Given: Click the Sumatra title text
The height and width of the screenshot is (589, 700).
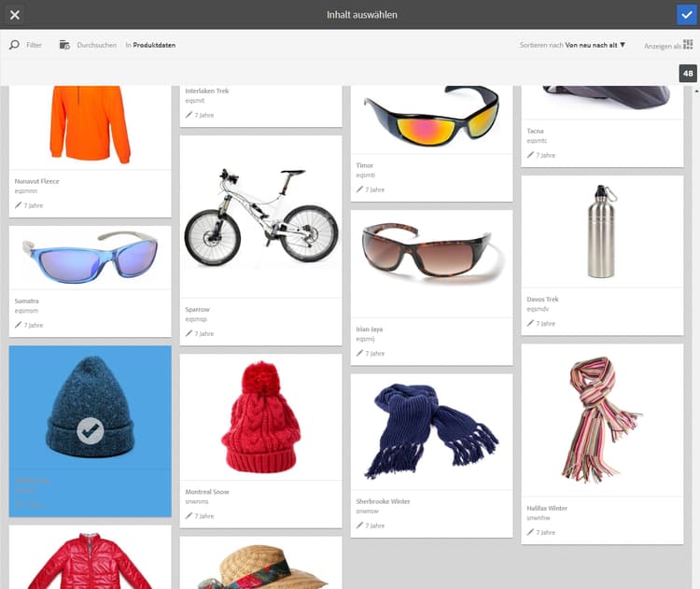Looking at the screenshot, I should [x=26, y=301].
